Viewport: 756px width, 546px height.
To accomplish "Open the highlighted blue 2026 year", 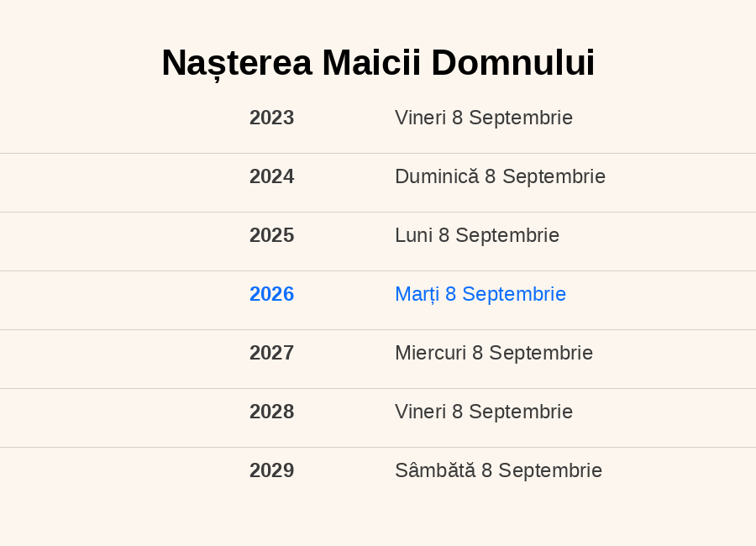I will [271, 294].
